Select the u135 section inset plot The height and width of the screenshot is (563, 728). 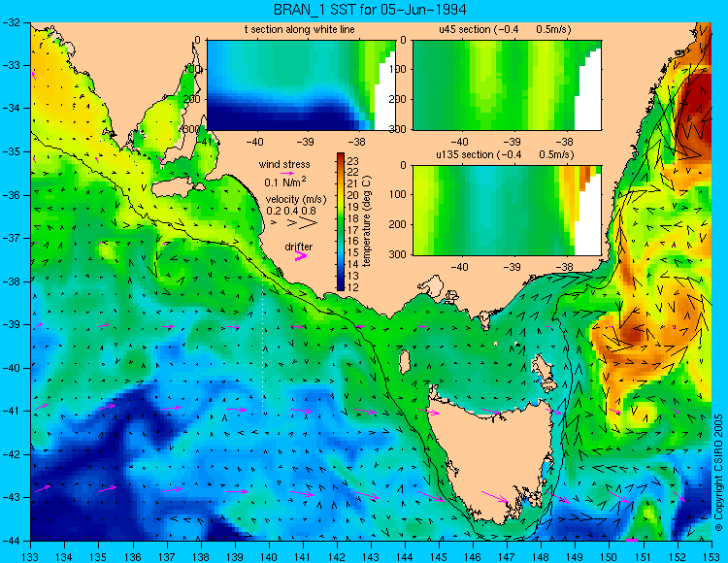coord(507,211)
